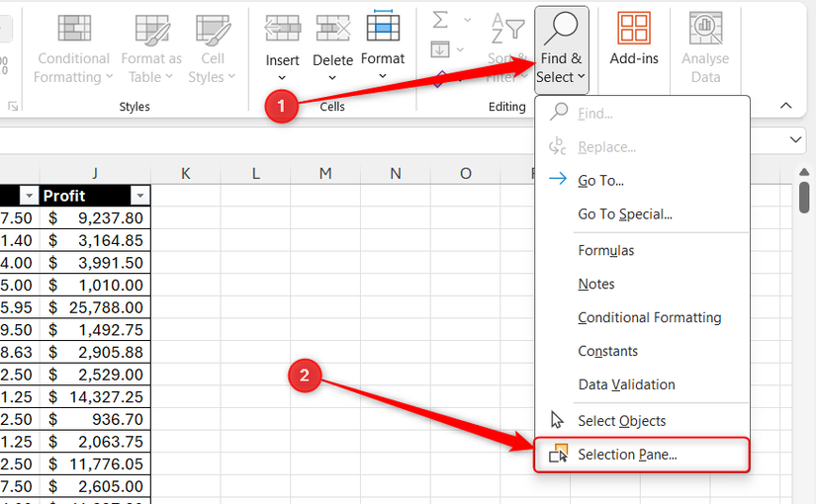Select column O header
Screen dimensions: 816x504
pyautogui.click(x=465, y=173)
